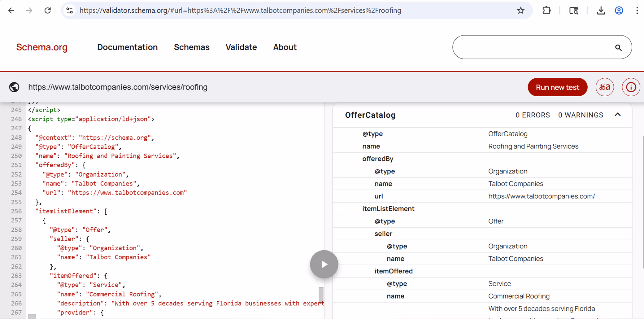
Task: Click the offeredBy property row
Action: pyautogui.click(x=482, y=159)
